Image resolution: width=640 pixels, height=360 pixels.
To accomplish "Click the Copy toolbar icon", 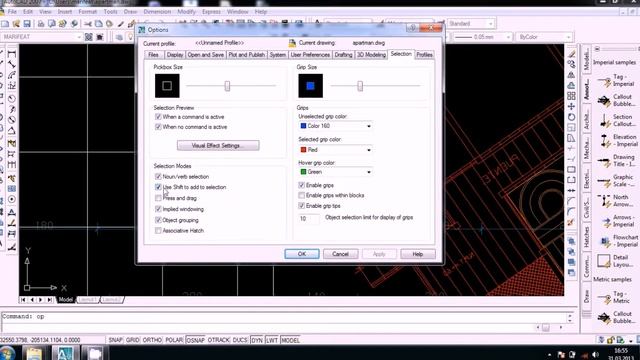I will (99, 24).
